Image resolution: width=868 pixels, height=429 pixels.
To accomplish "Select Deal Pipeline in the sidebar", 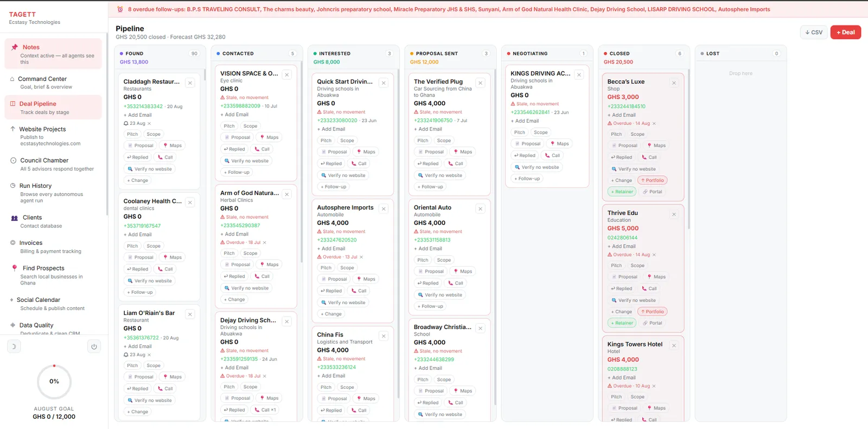I will pos(53,108).
